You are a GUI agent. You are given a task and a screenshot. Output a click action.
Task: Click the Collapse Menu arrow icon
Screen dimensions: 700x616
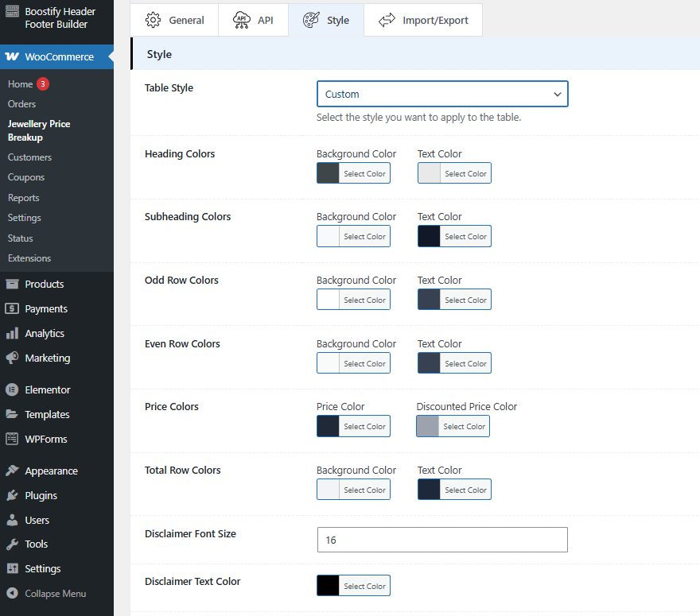12,593
